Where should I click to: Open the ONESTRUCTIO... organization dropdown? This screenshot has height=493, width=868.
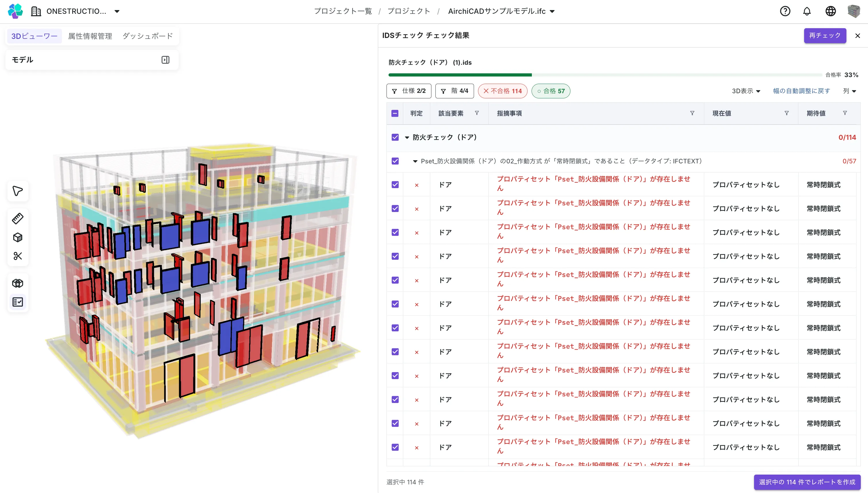click(75, 11)
